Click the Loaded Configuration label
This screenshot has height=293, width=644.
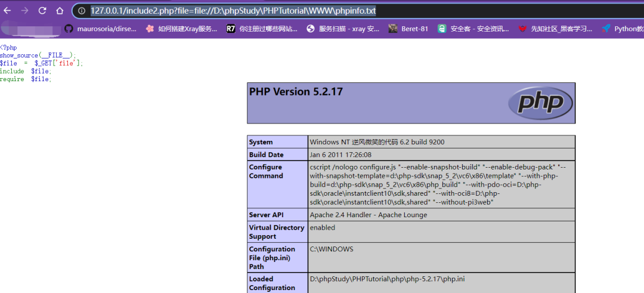tap(272, 283)
